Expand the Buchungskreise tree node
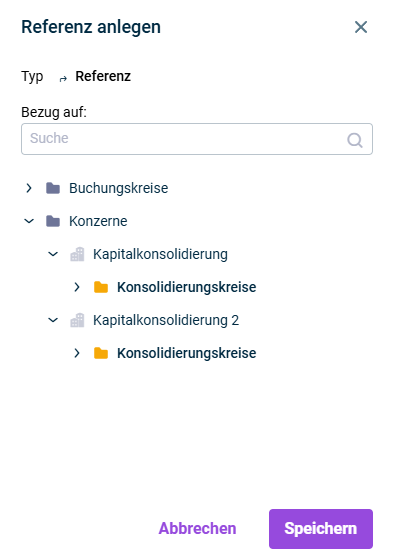The width and height of the screenshot is (394, 554). [29, 188]
